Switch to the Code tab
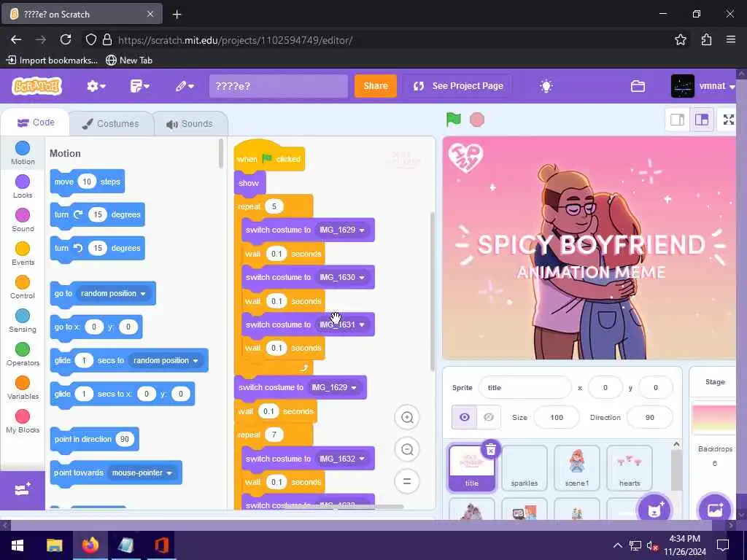 click(35, 122)
